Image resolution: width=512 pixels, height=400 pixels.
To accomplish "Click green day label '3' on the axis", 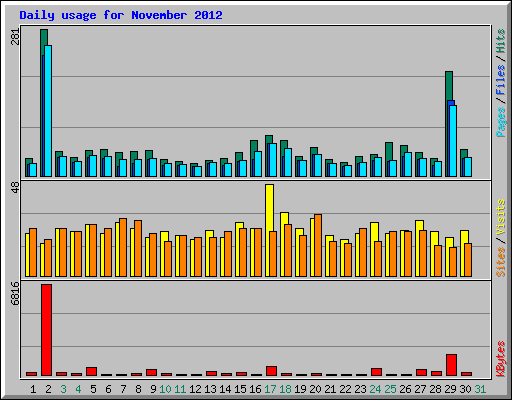I will click(63, 389).
